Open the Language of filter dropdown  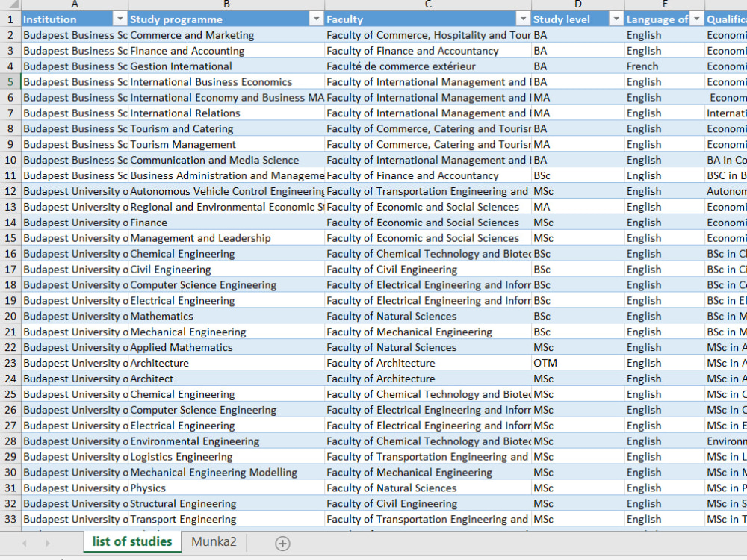click(x=697, y=19)
